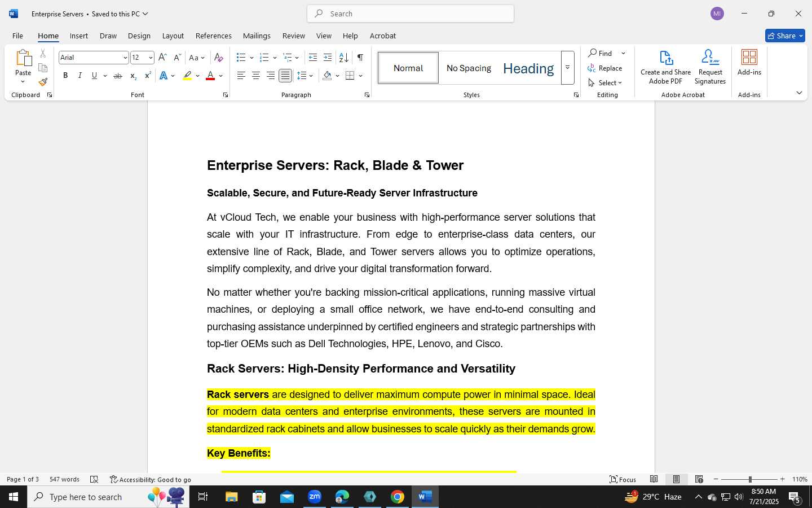Toggle Italic formatting
Viewport: 812px width, 508px height.
[x=80, y=76]
